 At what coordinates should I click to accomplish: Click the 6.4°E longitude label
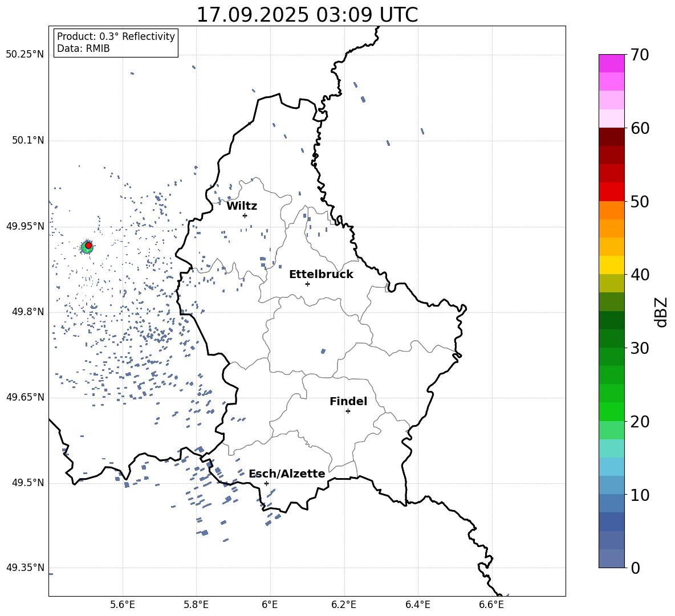(417, 605)
